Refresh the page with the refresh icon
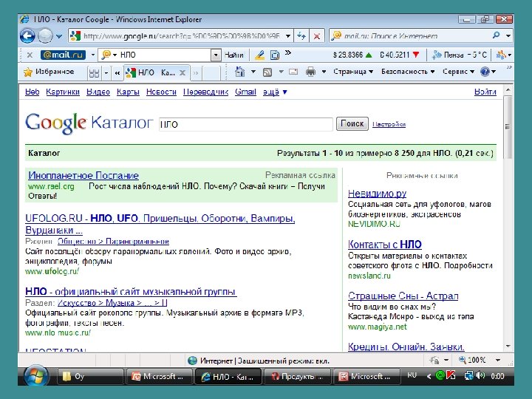 [x=301, y=36]
